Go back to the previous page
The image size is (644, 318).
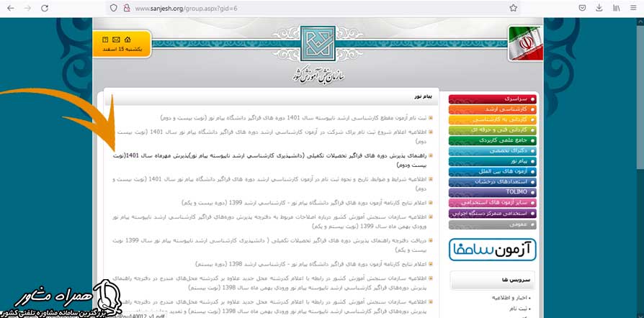tap(11, 8)
